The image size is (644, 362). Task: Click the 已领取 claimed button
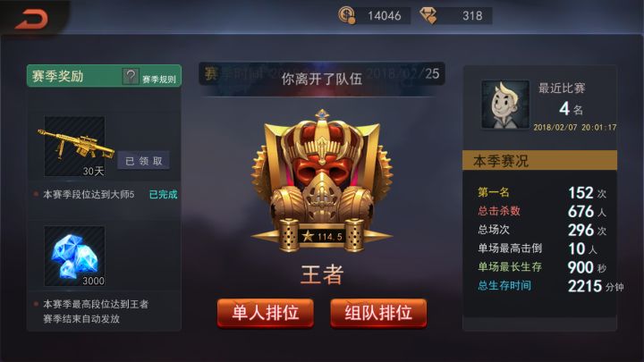click(x=143, y=161)
